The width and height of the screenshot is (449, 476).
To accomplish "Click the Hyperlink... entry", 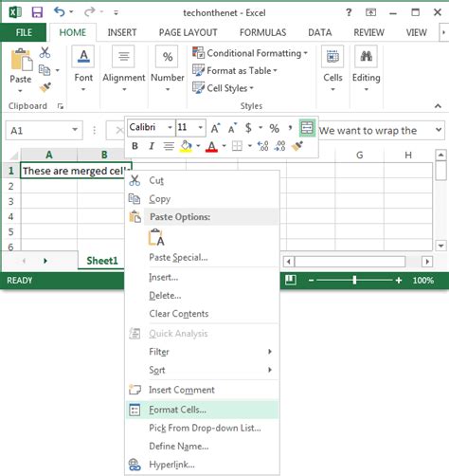I will [x=171, y=465].
